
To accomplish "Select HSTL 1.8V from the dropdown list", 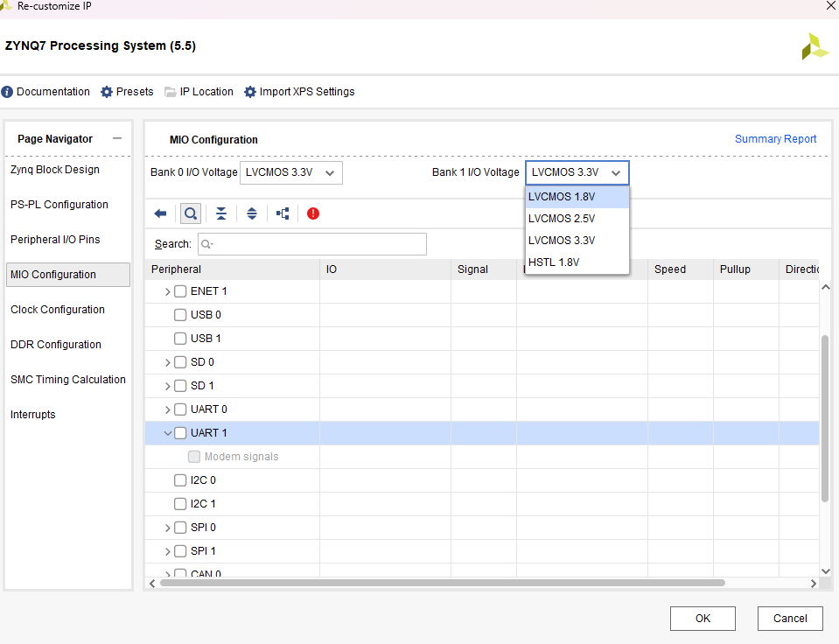I will [577, 262].
